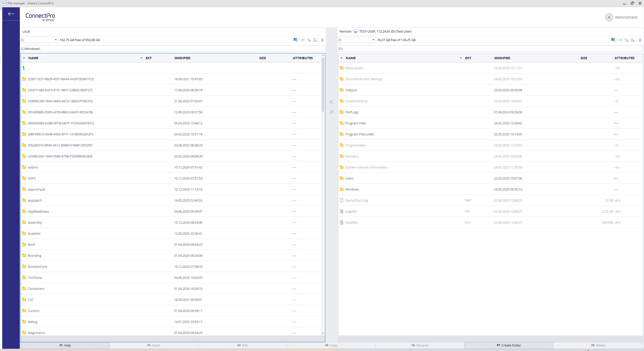Select the swapfile system file icon
644x351 pixels.
(341, 222)
